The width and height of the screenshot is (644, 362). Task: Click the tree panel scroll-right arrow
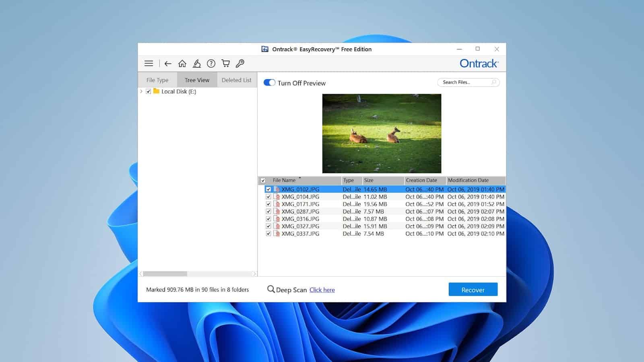coord(254,274)
